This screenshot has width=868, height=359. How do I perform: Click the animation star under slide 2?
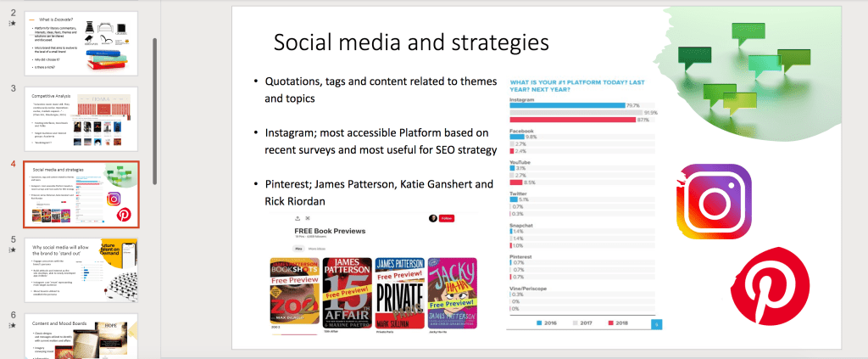pos(12,24)
